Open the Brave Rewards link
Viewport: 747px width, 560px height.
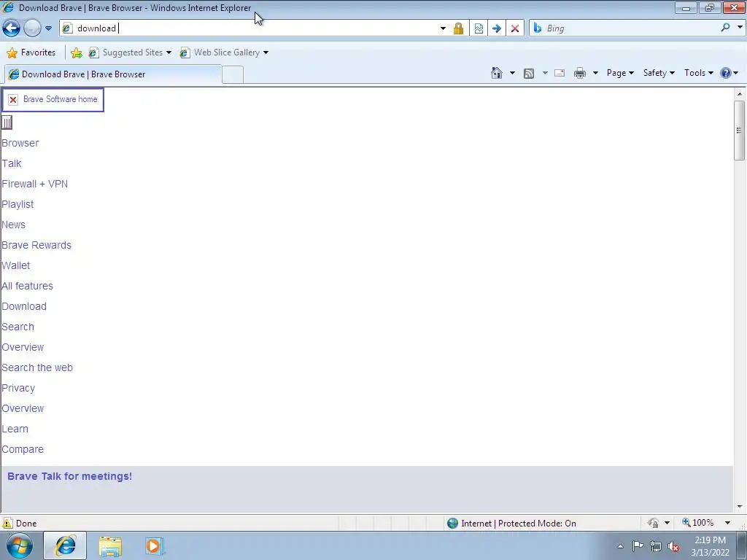(36, 245)
